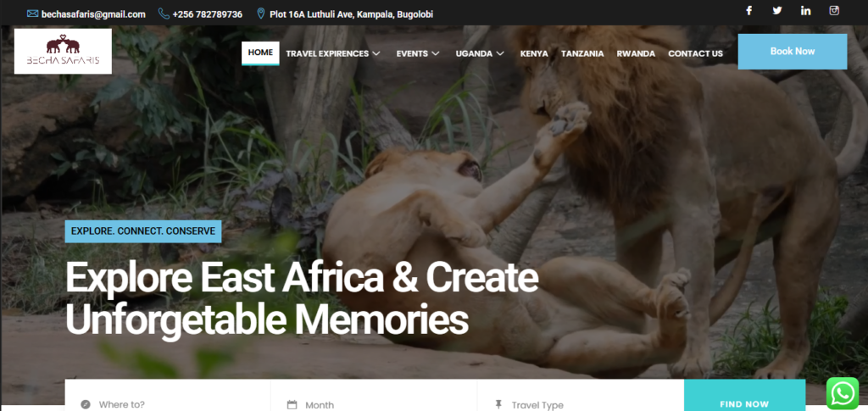Expand the Events menu chevron
868x411 pixels.
click(435, 53)
